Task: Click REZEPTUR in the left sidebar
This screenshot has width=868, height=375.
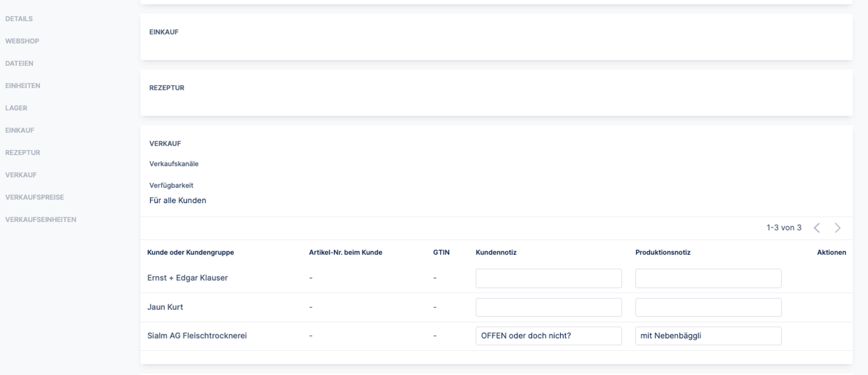Action: click(23, 153)
